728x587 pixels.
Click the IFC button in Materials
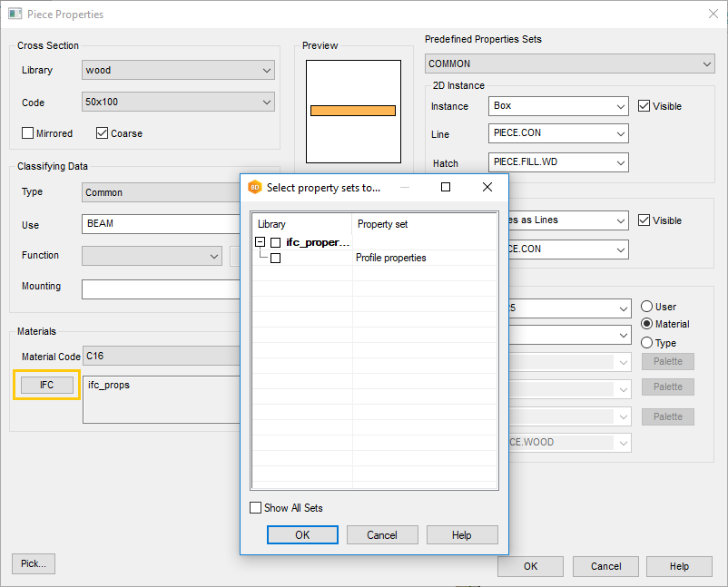46,385
